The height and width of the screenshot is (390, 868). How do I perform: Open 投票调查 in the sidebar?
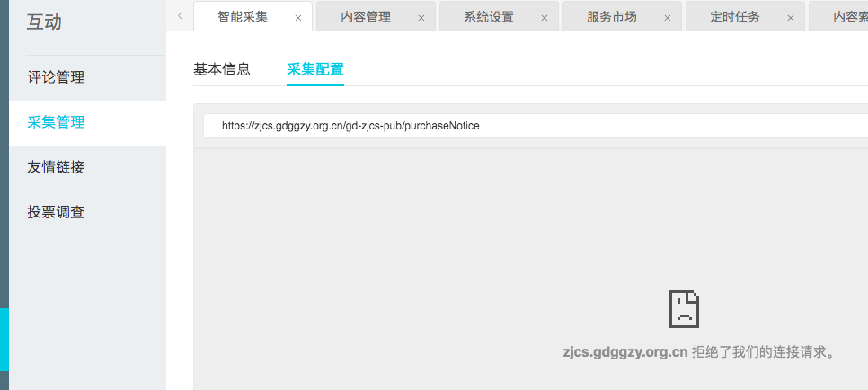click(87, 212)
